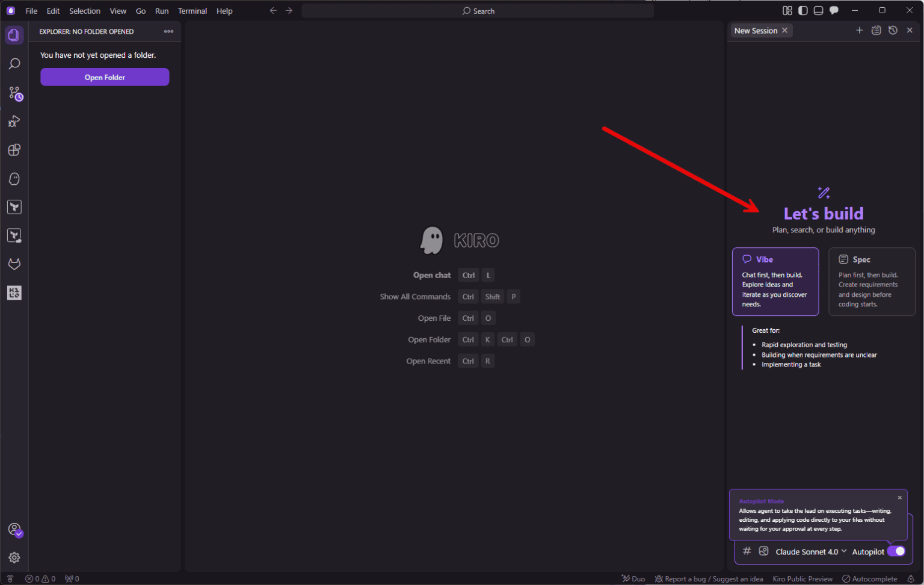Start a new session with the plus icon
924x585 pixels.
pos(860,30)
